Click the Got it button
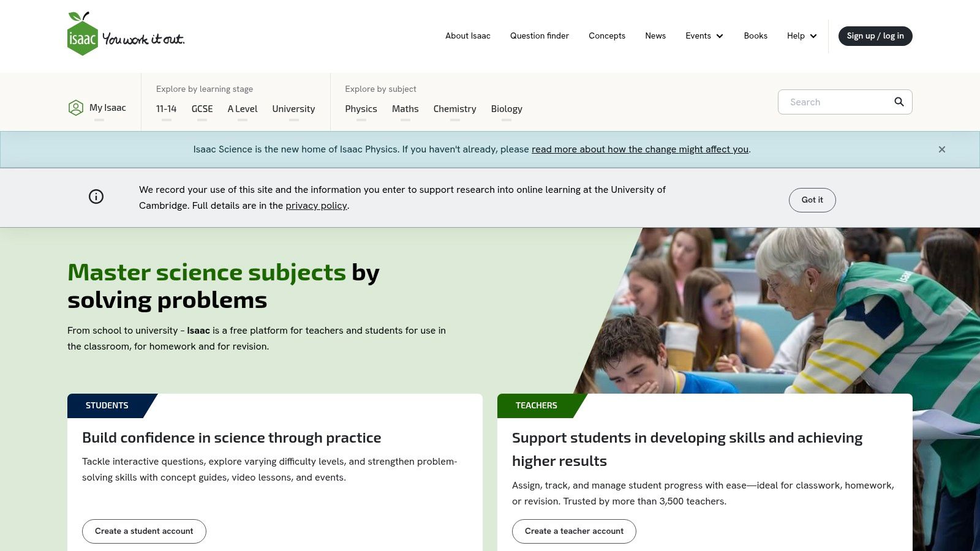 click(812, 200)
